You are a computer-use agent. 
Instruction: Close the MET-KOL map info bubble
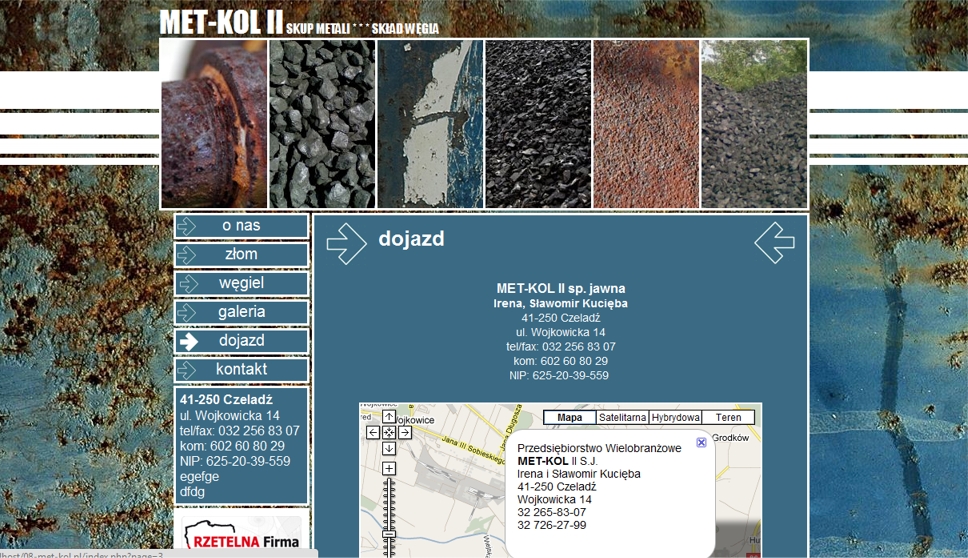click(x=701, y=442)
